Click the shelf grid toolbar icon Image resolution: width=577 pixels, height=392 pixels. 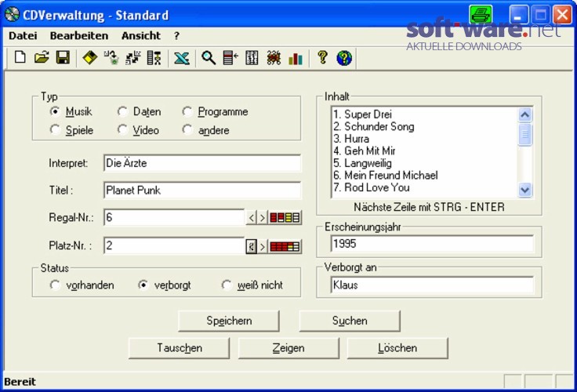252,58
